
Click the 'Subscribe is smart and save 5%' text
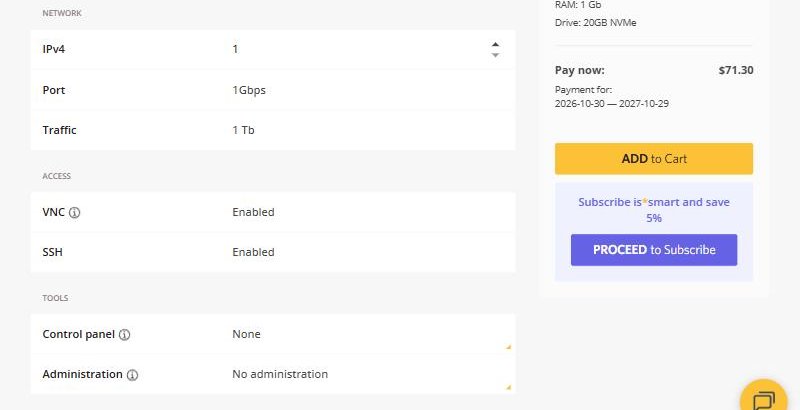(x=654, y=210)
